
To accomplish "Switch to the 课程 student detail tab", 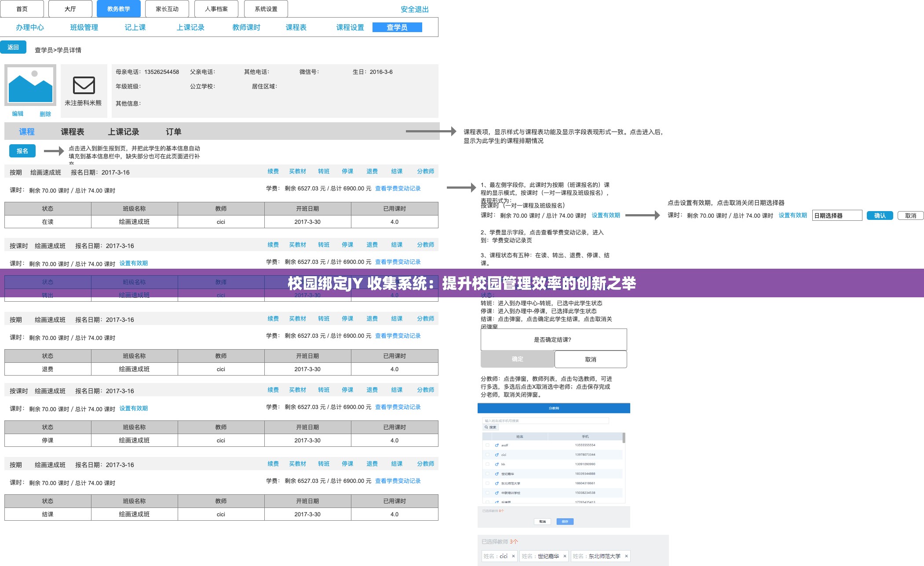I will (x=27, y=131).
